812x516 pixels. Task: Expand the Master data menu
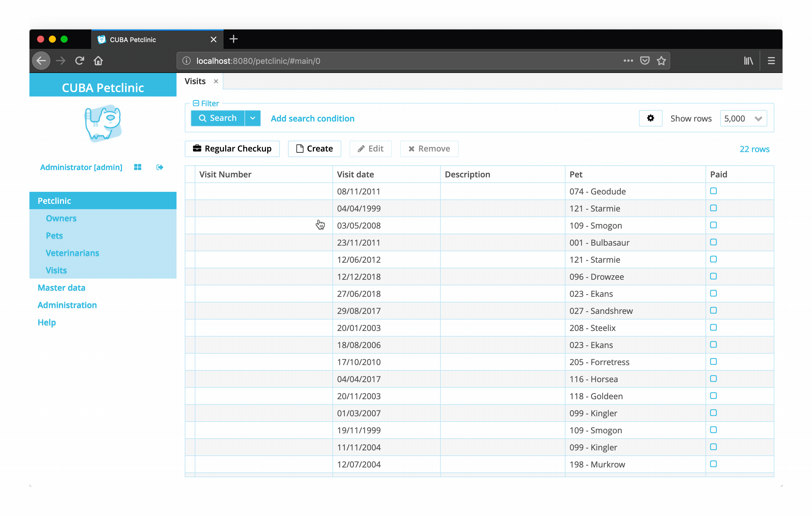click(x=61, y=288)
